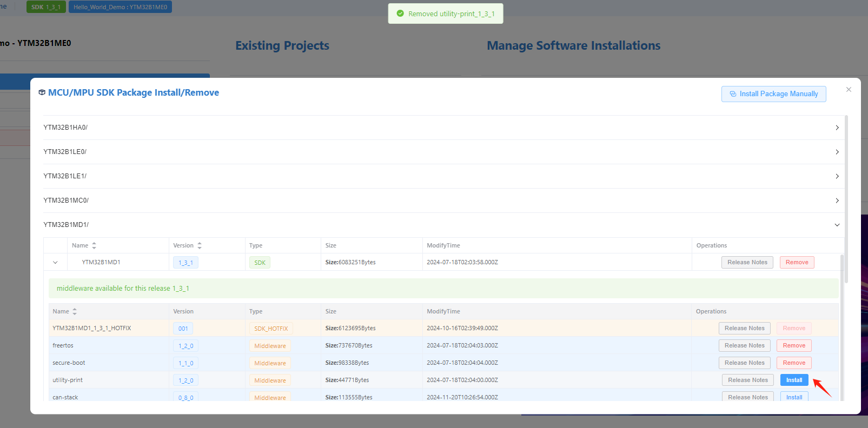
Task: Click Install Package Manually button
Action: click(773, 94)
